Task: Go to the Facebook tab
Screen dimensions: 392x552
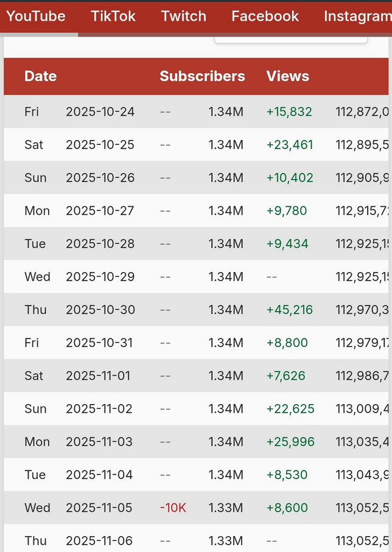Action: pos(265,16)
